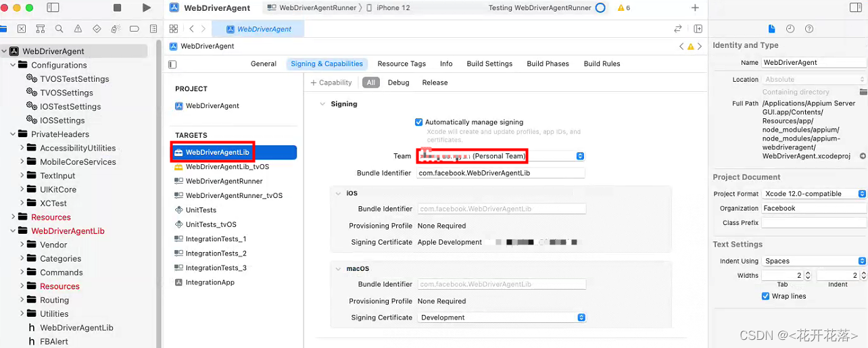Expand the Resources group at root
The height and width of the screenshot is (348, 868).
point(13,217)
